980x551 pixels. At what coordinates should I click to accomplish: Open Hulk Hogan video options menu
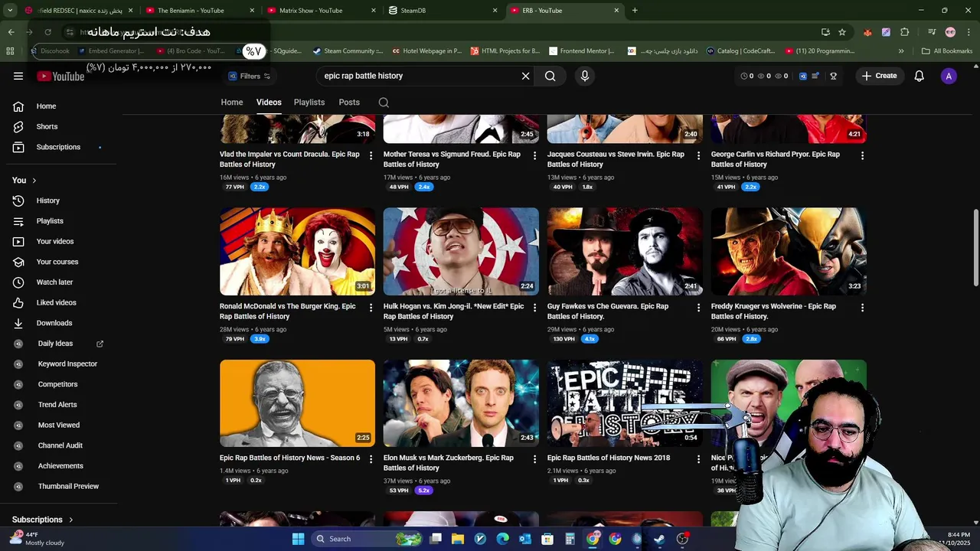534,308
